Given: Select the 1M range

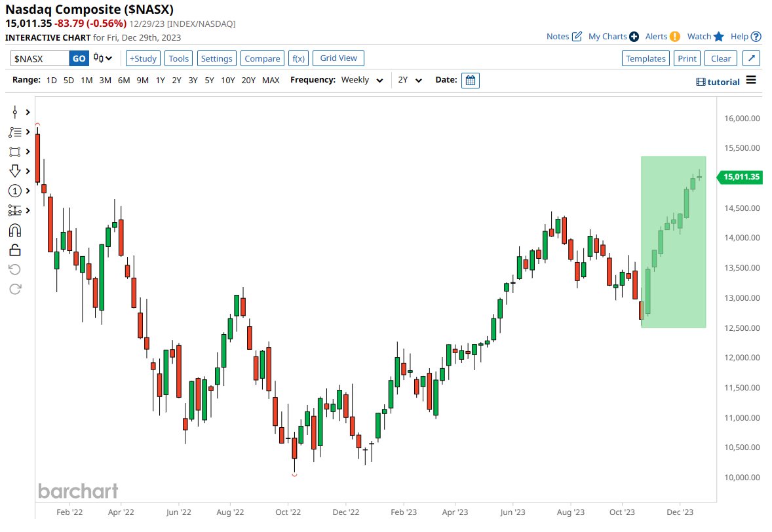Looking at the screenshot, I should point(87,80).
